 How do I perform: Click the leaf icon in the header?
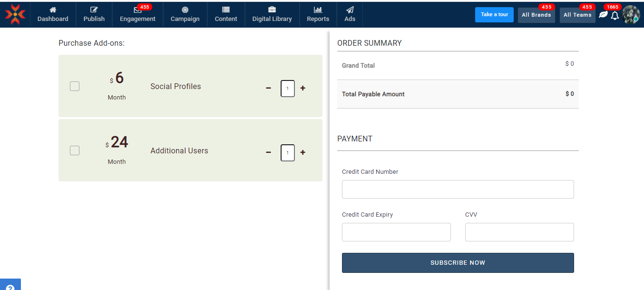pos(603,15)
